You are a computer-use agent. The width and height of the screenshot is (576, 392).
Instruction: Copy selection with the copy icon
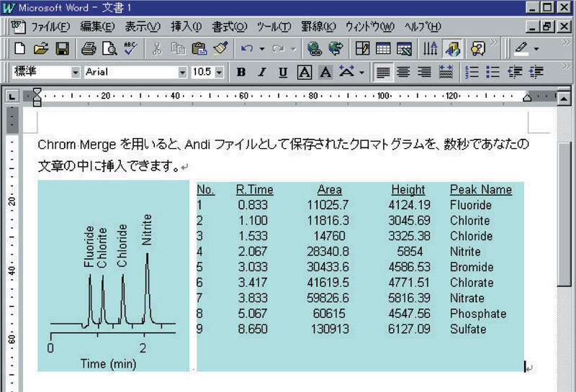tap(178, 48)
